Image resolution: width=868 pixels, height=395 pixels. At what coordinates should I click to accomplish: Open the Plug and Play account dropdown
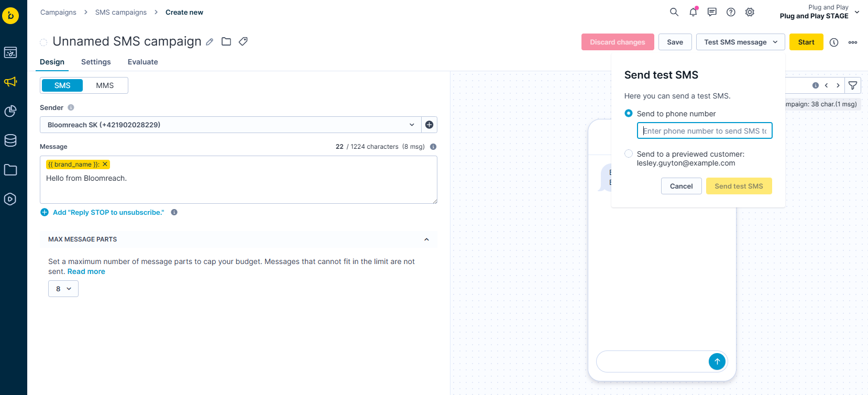click(x=820, y=12)
